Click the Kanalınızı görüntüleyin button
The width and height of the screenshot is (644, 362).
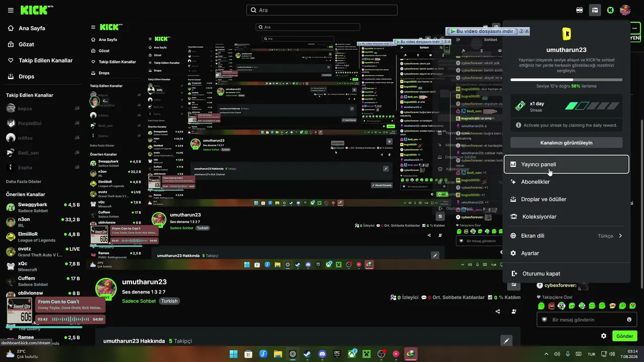coord(567,143)
